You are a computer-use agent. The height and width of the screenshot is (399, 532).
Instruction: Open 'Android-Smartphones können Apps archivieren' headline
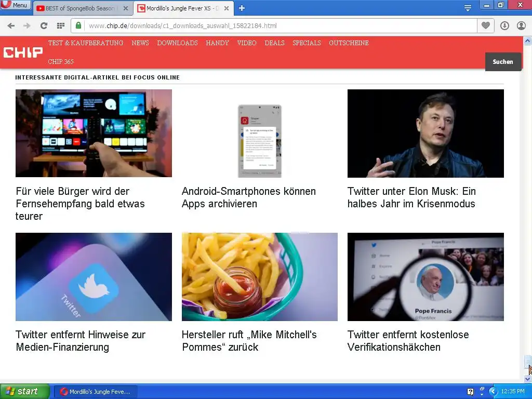click(x=249, y=197)
